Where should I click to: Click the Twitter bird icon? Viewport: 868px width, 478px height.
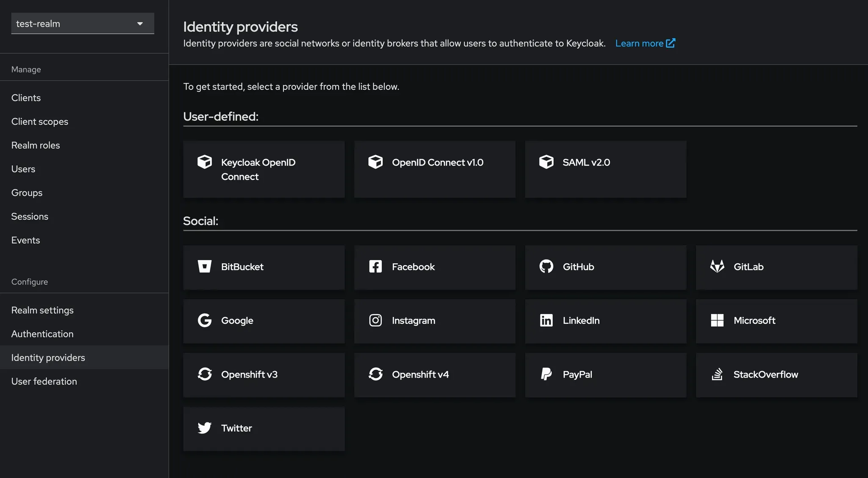[x=205, y=428]
